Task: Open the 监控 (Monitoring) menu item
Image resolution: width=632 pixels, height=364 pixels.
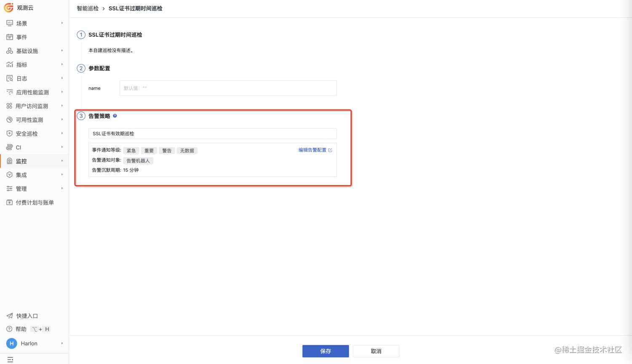Action: tap(21, 161)
